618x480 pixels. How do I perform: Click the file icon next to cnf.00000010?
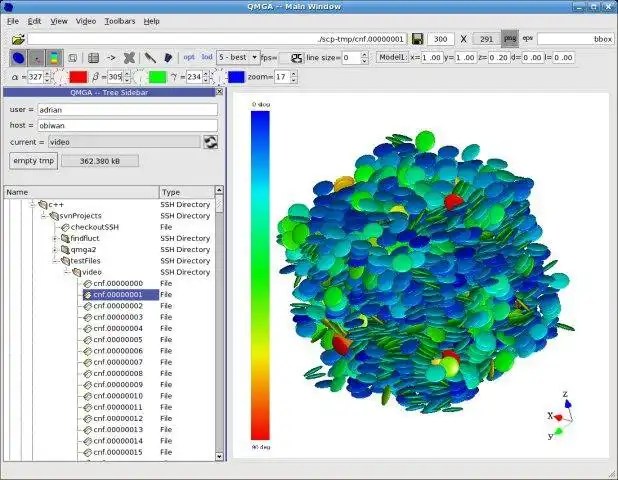(87, 396)
